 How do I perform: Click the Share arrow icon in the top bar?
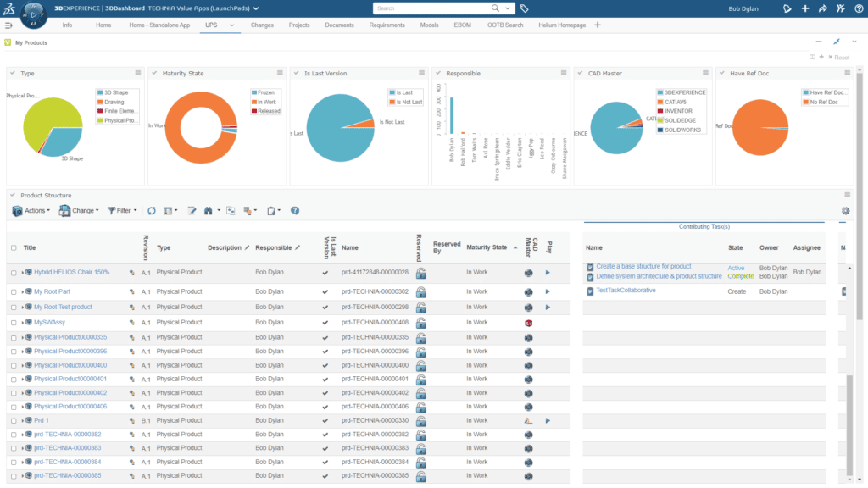(x=823, y=8)
